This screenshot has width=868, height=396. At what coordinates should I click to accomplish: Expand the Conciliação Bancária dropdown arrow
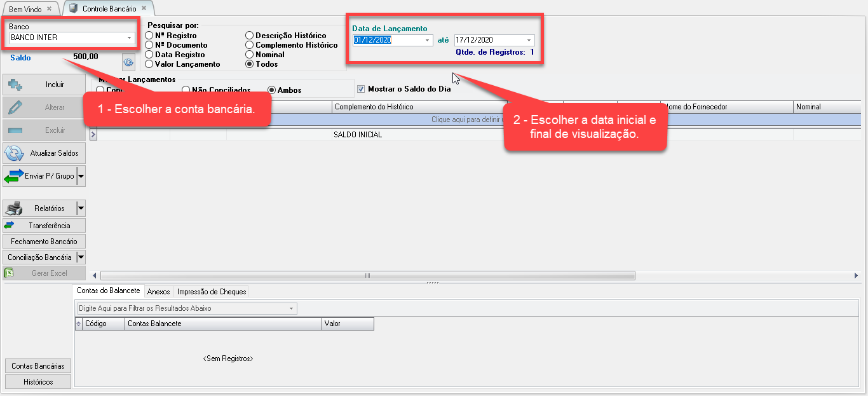tap(81, 257)
